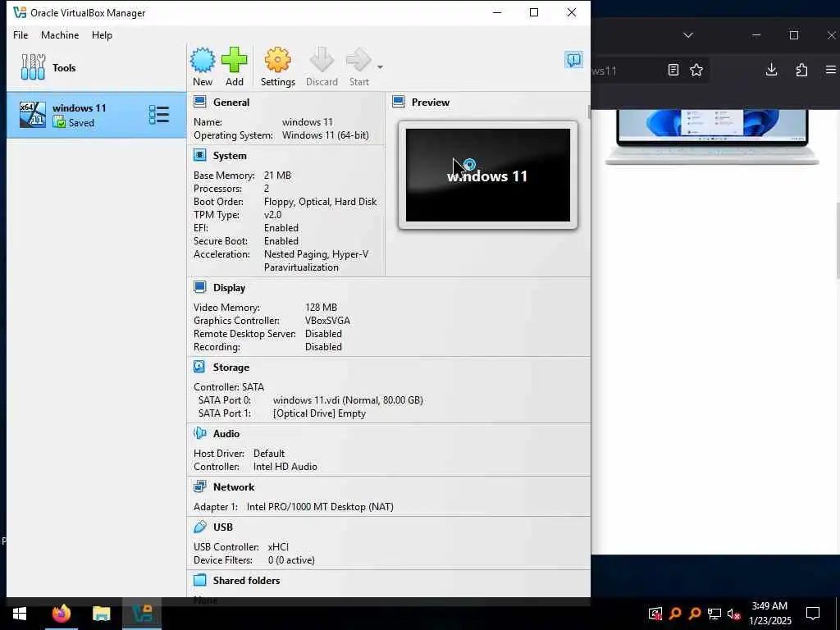The height and width of the screenshot is (630, 840).
Task: Bookmark page with browser star icon
Action: point(696,70)
